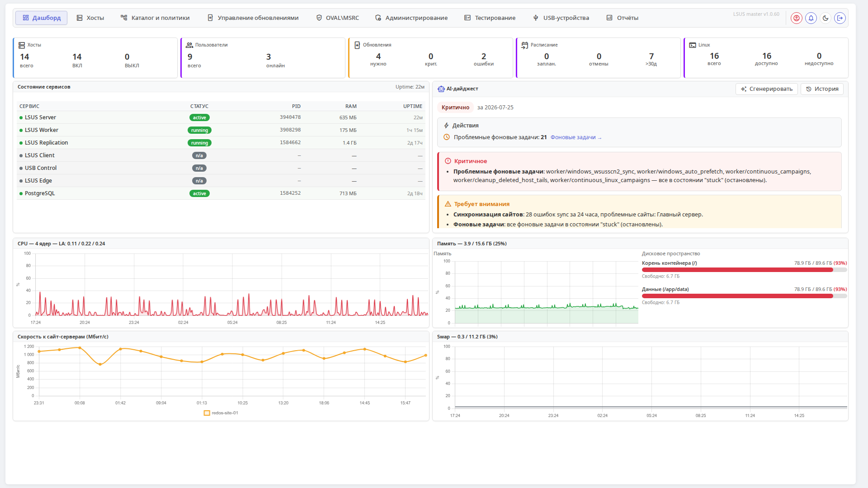Click the warning triangle icon

click(x=448, y=204)
